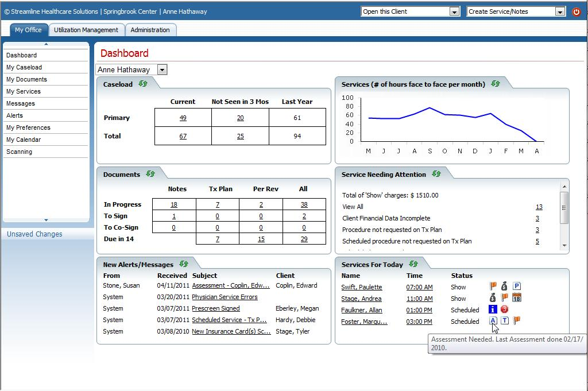Open the Create Service/Notes dropdown
Image resolution: width=588 pixels, height=391 pixels.
coord(560,11)
